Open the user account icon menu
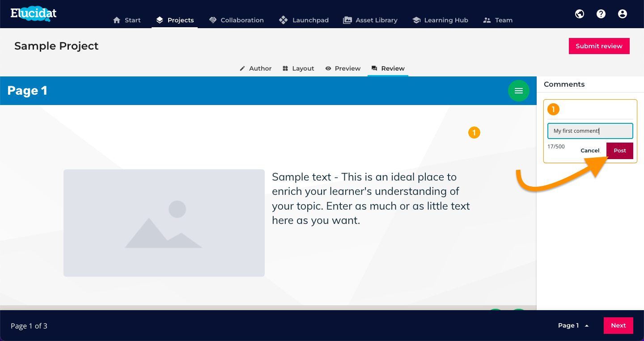Image resolution: width=644 pixels, height=341 pixels. tap(623, 14)
